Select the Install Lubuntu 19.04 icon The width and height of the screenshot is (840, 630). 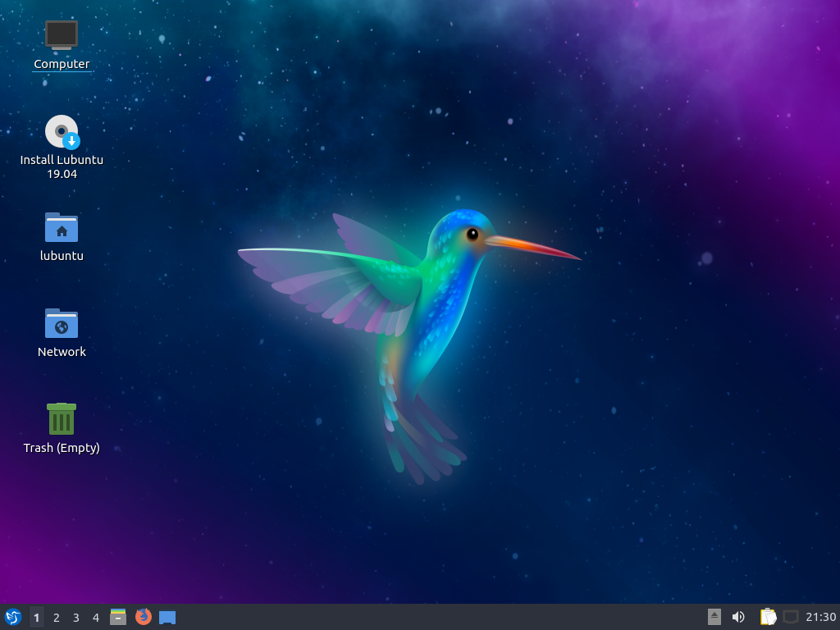coord(62,132)
